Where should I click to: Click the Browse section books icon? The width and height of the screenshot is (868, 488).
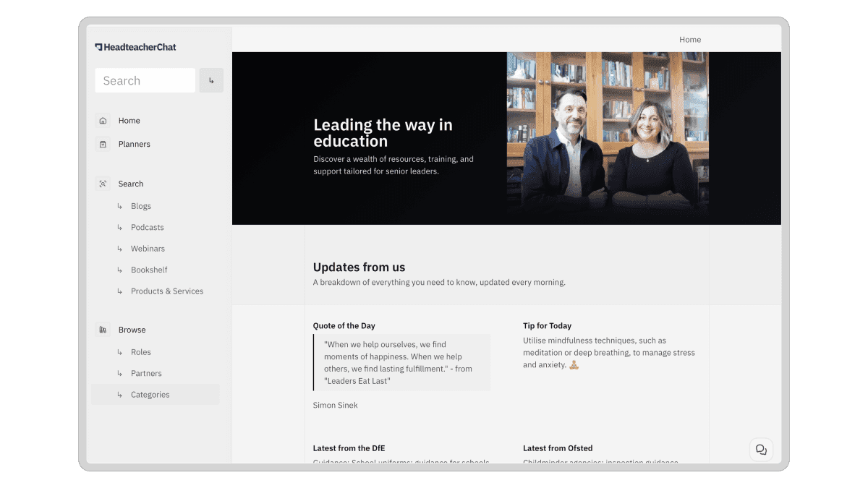(103, 330)
